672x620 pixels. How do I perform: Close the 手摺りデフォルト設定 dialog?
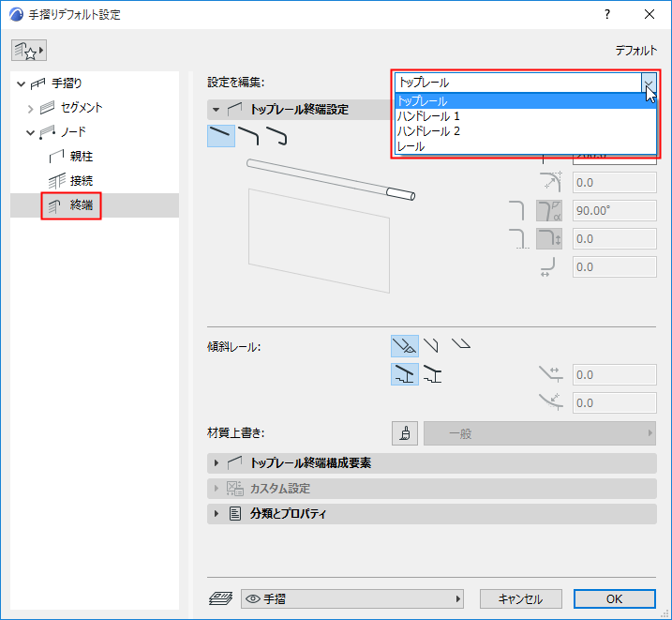[x=650, y=15]
